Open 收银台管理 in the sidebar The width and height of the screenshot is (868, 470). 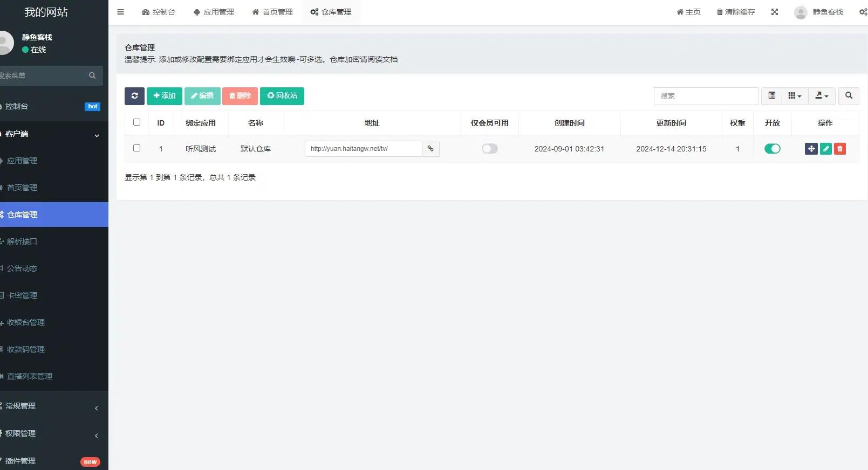54,322
